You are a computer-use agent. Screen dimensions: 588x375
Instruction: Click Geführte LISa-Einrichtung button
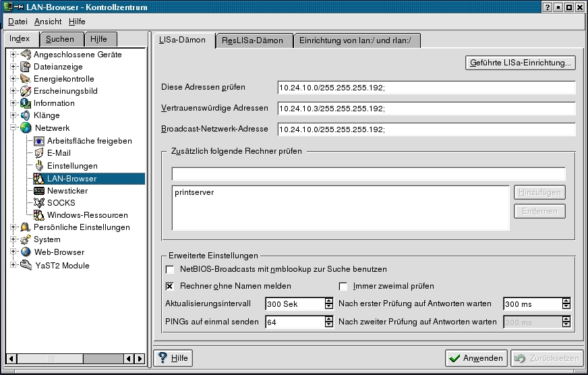(520, 63)
